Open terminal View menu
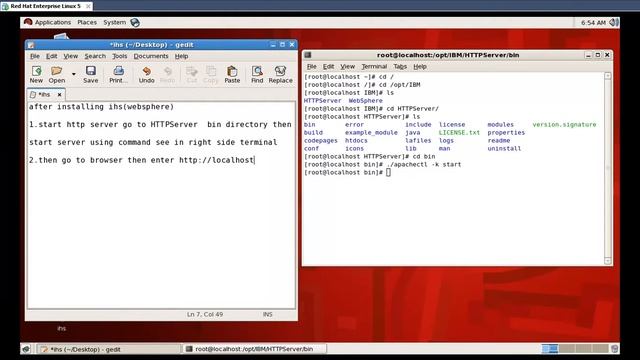This screenshot has width=640, height=360. [x=348, y=66]
